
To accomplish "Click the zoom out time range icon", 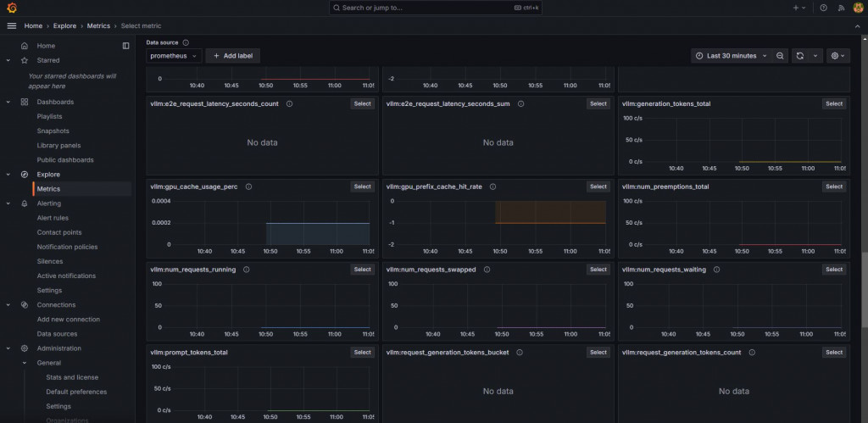I will click(780, 56).
